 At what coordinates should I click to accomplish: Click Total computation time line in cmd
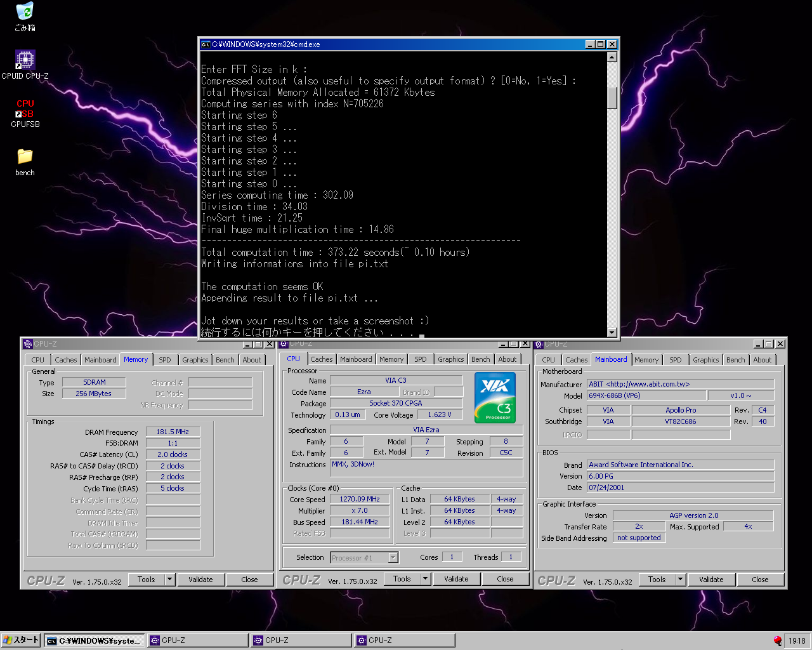click(336, 252)
